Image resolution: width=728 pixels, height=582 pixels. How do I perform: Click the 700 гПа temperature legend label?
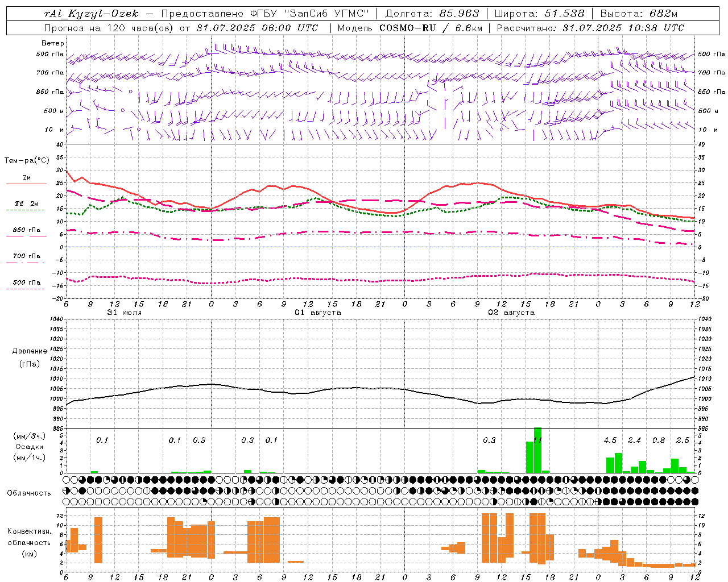coord(27,256)
